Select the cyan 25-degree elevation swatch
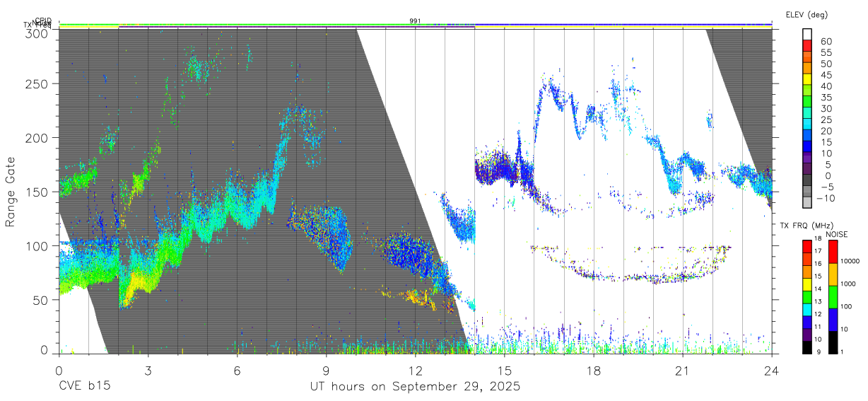Screen dimensions: 868x401 808,123
